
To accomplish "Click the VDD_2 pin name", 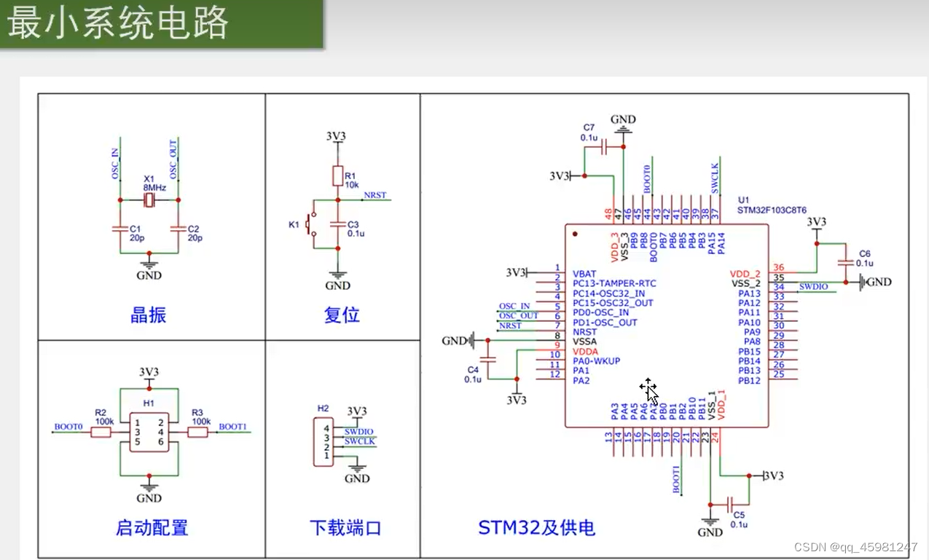I will [745, 274].
